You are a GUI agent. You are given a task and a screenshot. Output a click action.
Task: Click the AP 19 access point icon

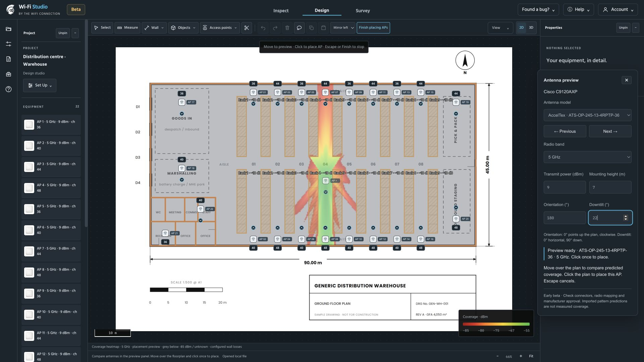click(x=455, y=102)
